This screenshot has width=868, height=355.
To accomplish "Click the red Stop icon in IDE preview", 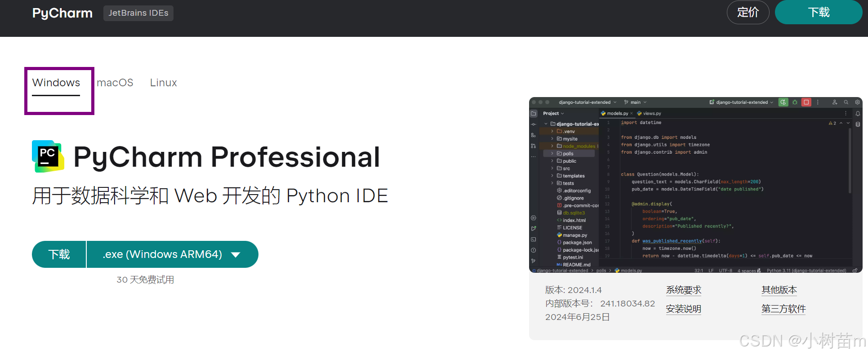I will (x=806, y=102).
